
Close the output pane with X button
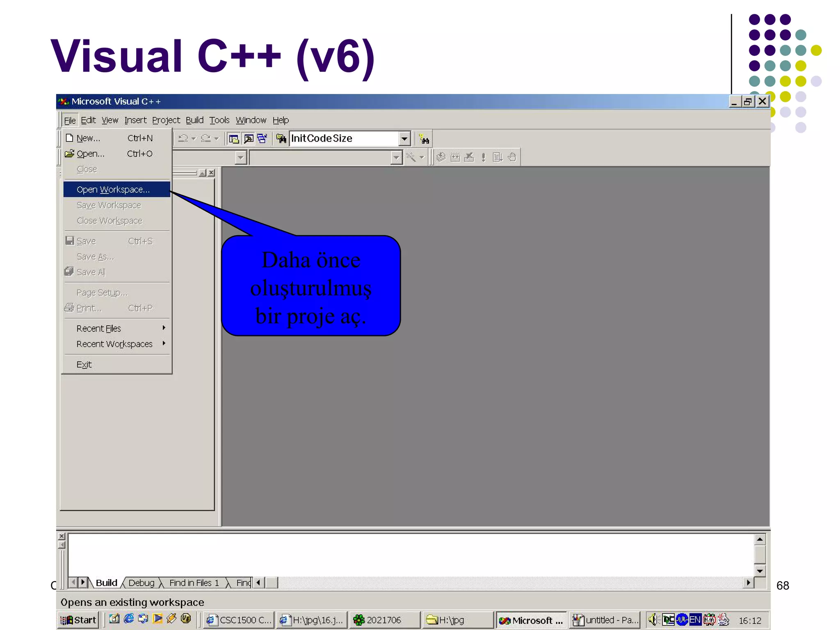62,536
